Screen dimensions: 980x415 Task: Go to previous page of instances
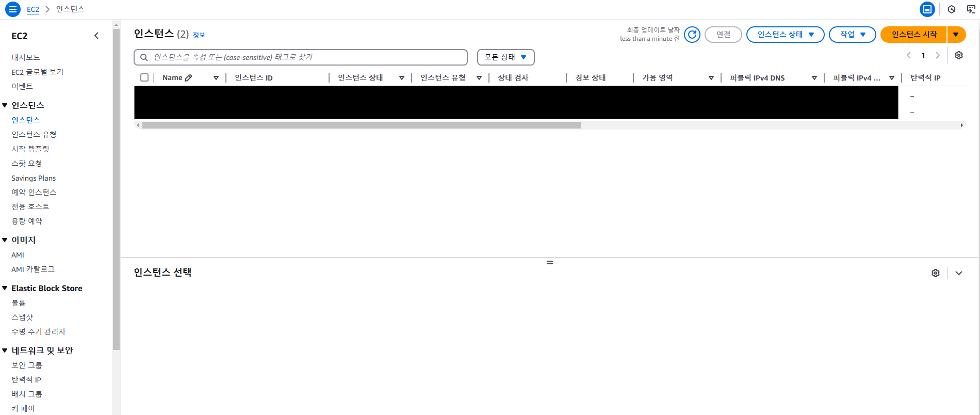coord(909,55)
